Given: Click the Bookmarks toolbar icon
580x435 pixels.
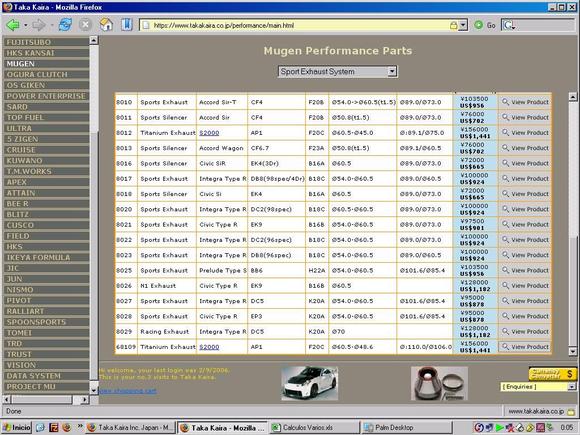Looking at the screenshot, I should click(127, 25).
